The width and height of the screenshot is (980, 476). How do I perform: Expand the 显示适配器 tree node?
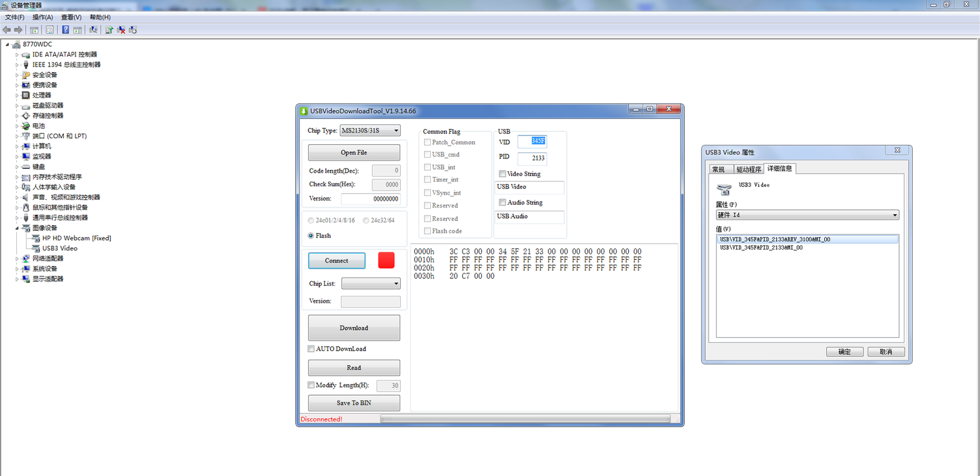coord(17,279)
